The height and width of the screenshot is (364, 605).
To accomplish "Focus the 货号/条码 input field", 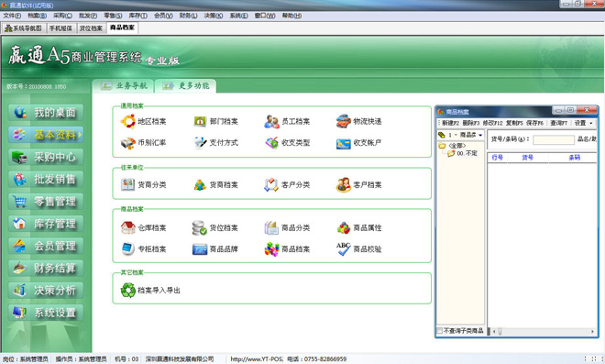I will pos(554,139).
